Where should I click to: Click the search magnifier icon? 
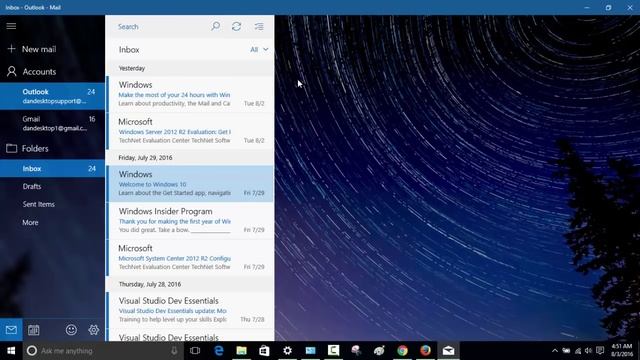click(215, 27)
